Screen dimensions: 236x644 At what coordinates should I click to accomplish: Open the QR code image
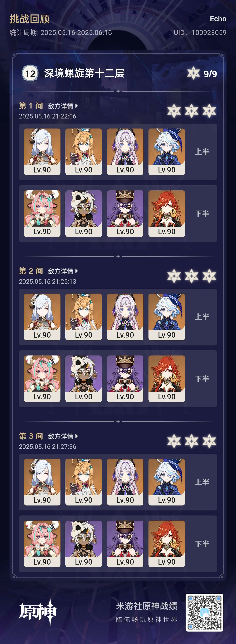tap(204, 612)
